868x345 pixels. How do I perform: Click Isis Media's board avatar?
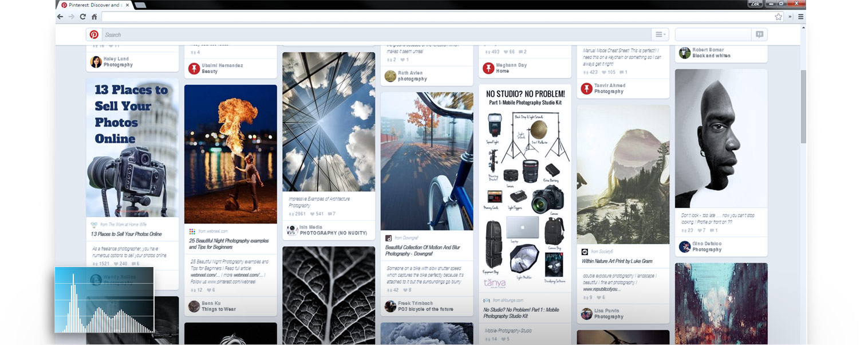[292, 230]
